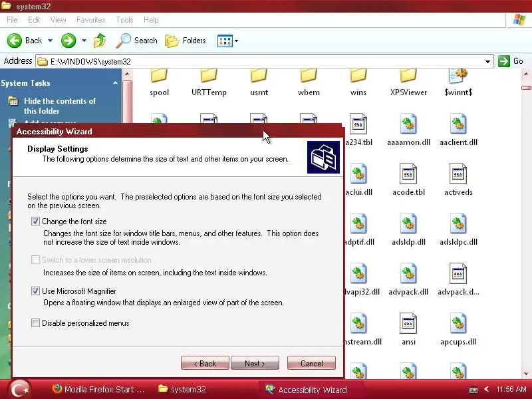Click the 11:56 AM clock

[x=511, y=389]
